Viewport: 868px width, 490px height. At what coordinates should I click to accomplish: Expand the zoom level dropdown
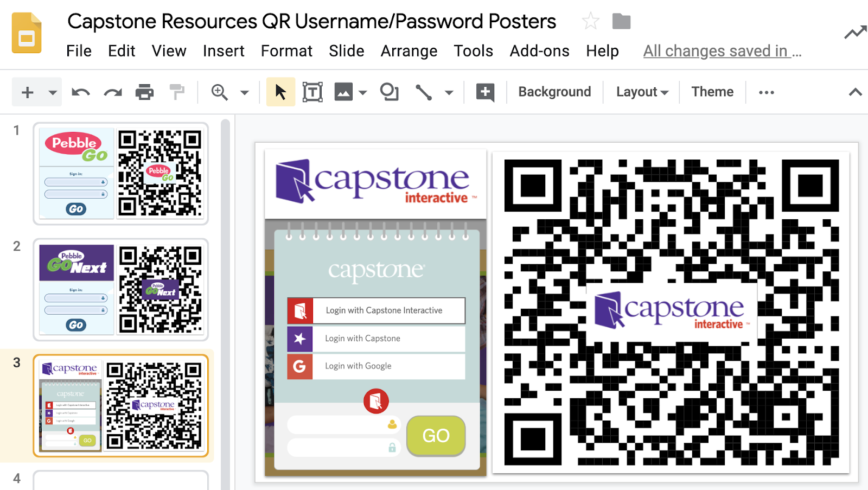click(x=244, y=92)
